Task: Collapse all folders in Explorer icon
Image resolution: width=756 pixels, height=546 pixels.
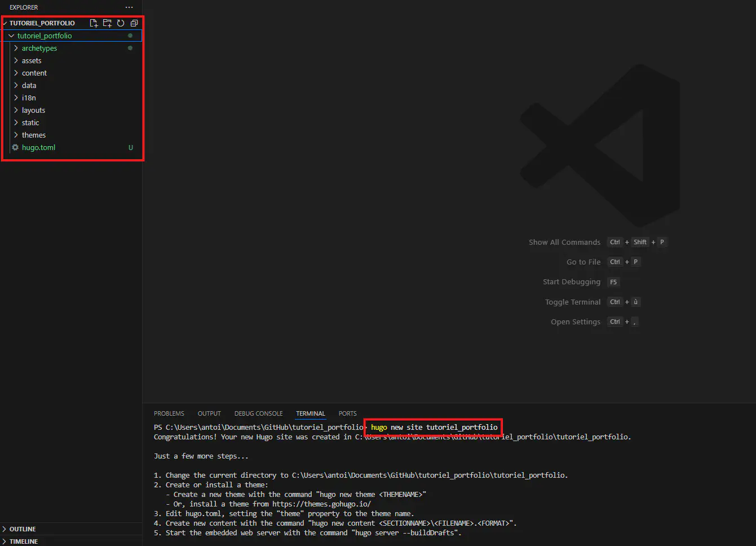Action: (x=134, y=23)
